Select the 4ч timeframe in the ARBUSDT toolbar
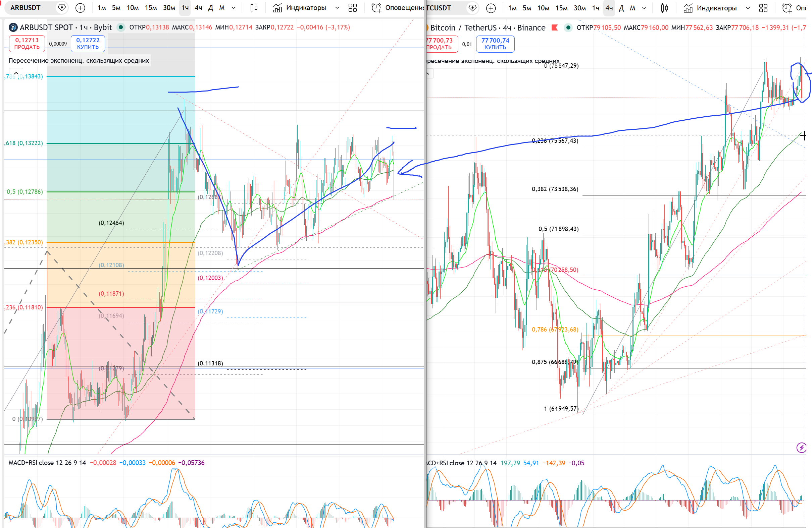812x528 pixels. (x=198, y=8)
